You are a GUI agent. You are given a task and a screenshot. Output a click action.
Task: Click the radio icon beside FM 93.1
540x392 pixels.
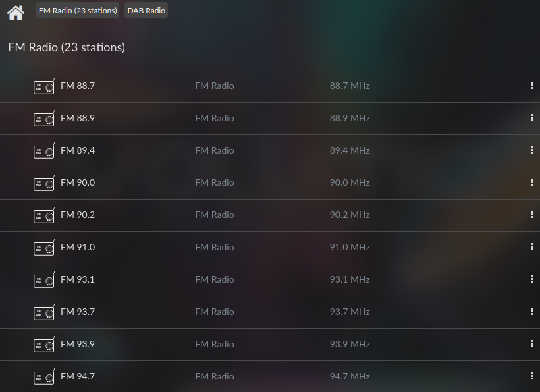click(44, 280)
